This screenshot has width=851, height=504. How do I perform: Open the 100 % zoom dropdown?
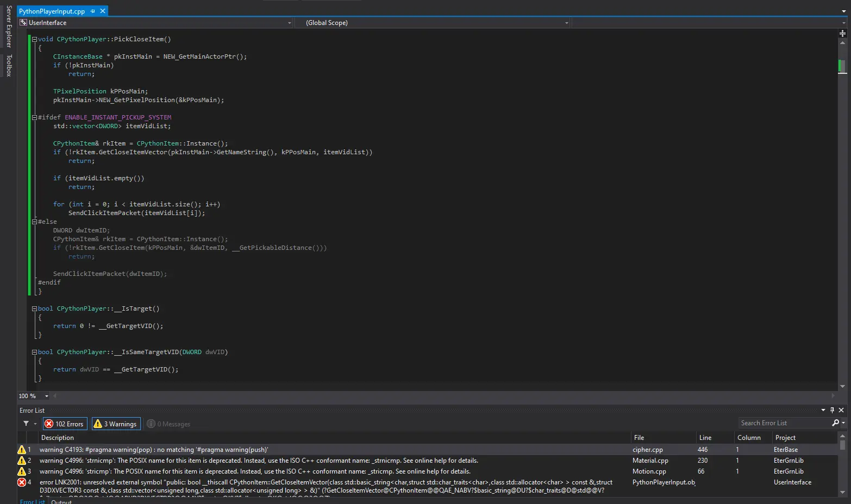[46, 396]
